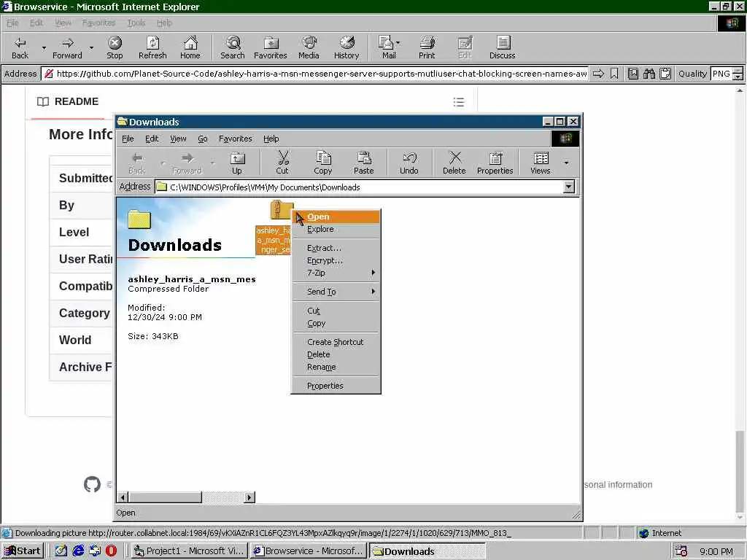The image size is (747, 560).
Task: Click Delete in the Downloads toolbar
Action: (454, 163)
